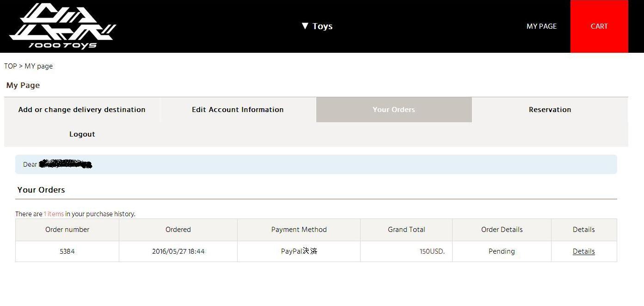This screenshot has width=644, height=306.
Task: Click the MY page breadcrumb
Action: coord(39,66)
